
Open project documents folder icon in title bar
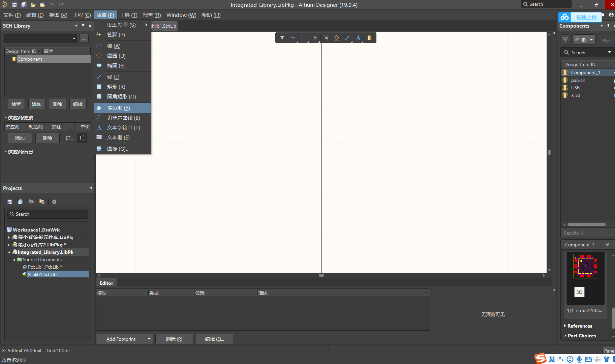(x=42, y=5)
